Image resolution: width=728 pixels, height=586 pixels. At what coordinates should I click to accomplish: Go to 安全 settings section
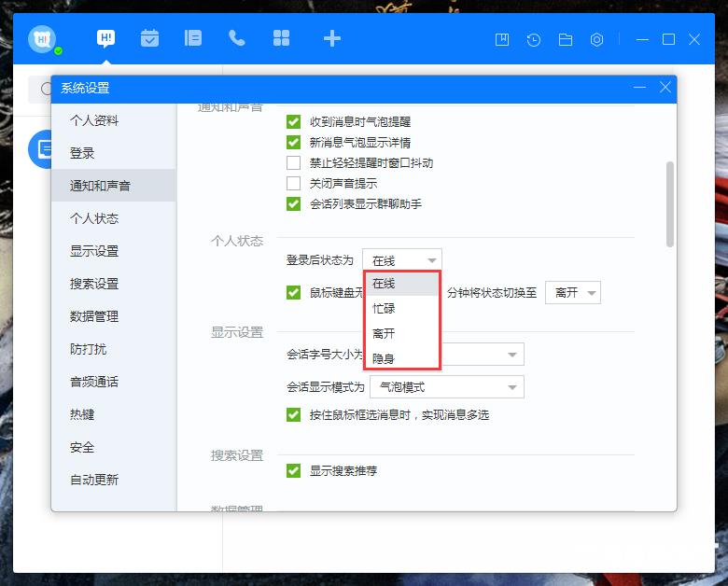tap(114, 447)
